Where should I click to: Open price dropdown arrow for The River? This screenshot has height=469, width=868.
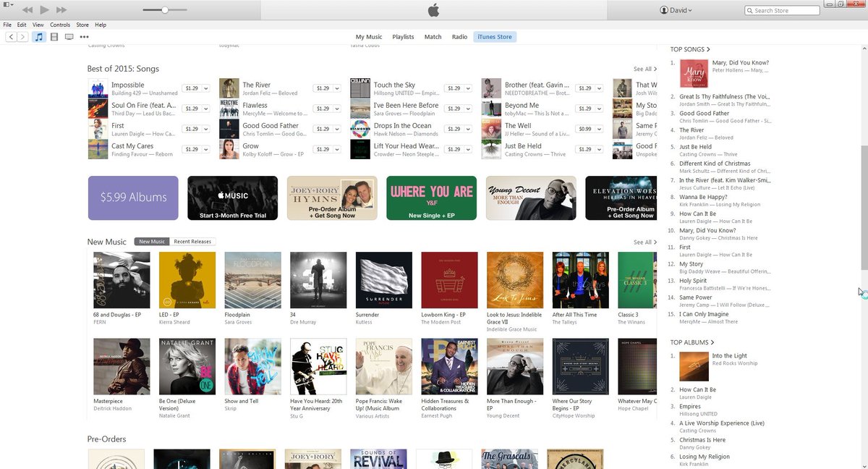coord(337,88)
